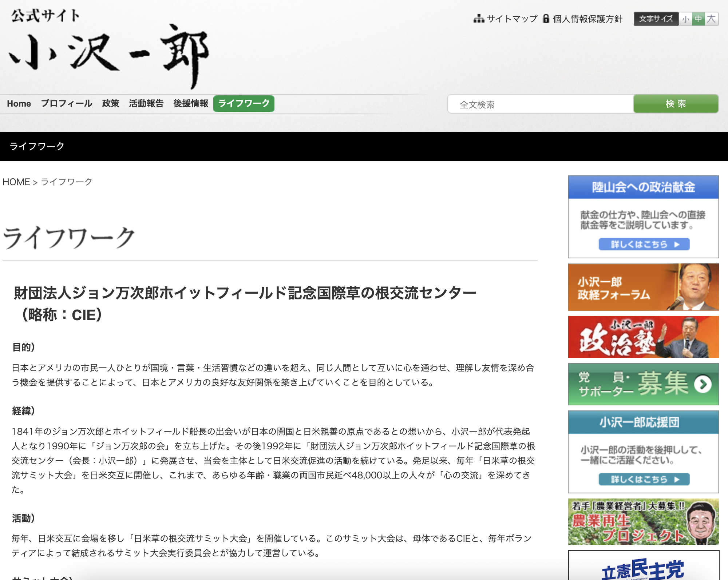Go to the Home menu item
Image resolution: width=728 pixels, height=580 pixels.
click(19, 104)
